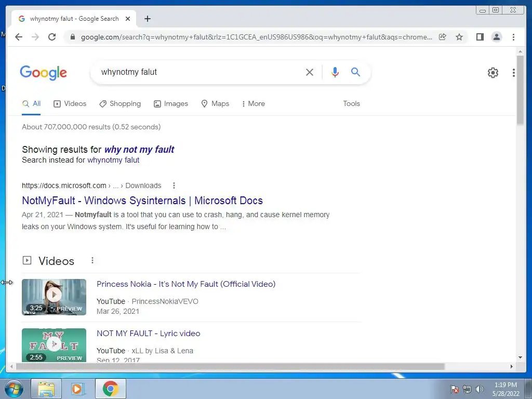Switch to the Maps tab

point(216,104)
